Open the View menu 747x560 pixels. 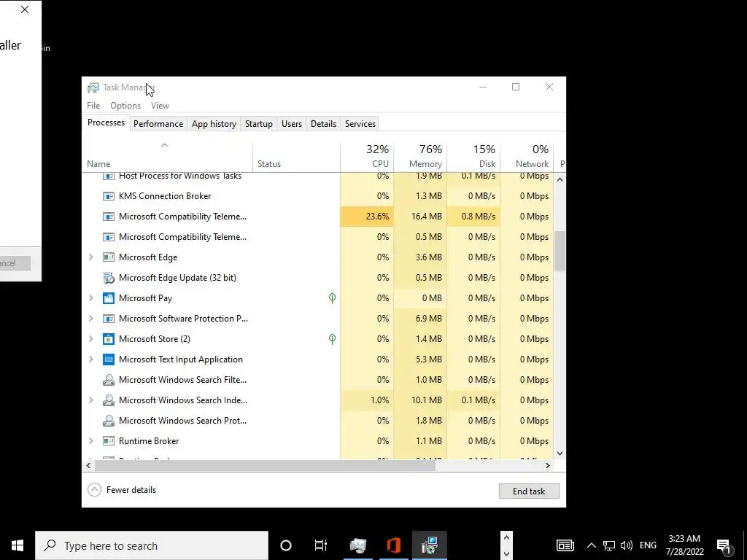click(160, 106)
